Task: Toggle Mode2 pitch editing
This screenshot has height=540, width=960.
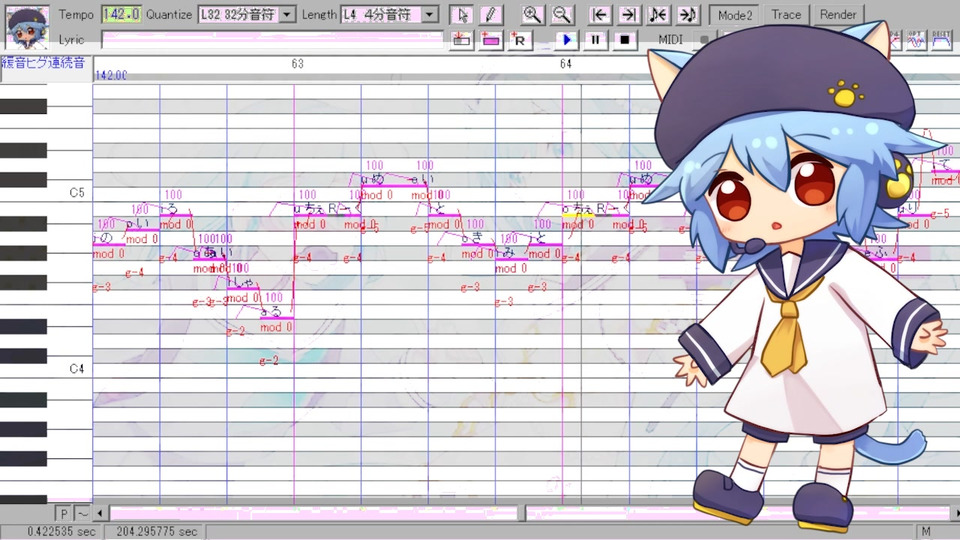Action: [735, 15]
